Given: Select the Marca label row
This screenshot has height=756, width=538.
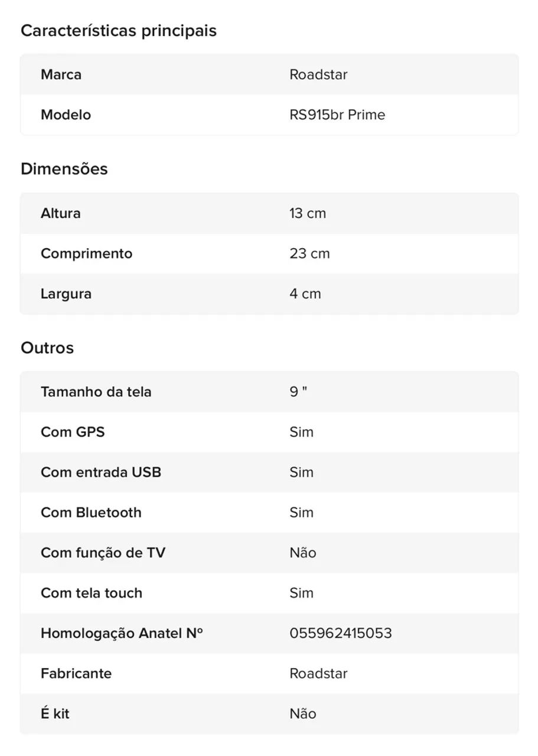Looking at the screenshot, I should click(269, 74).
